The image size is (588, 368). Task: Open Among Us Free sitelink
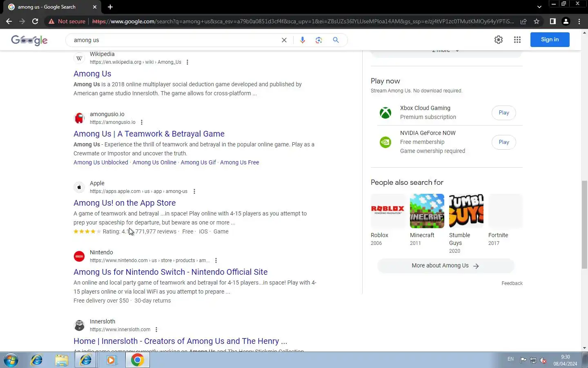(240, 162)
